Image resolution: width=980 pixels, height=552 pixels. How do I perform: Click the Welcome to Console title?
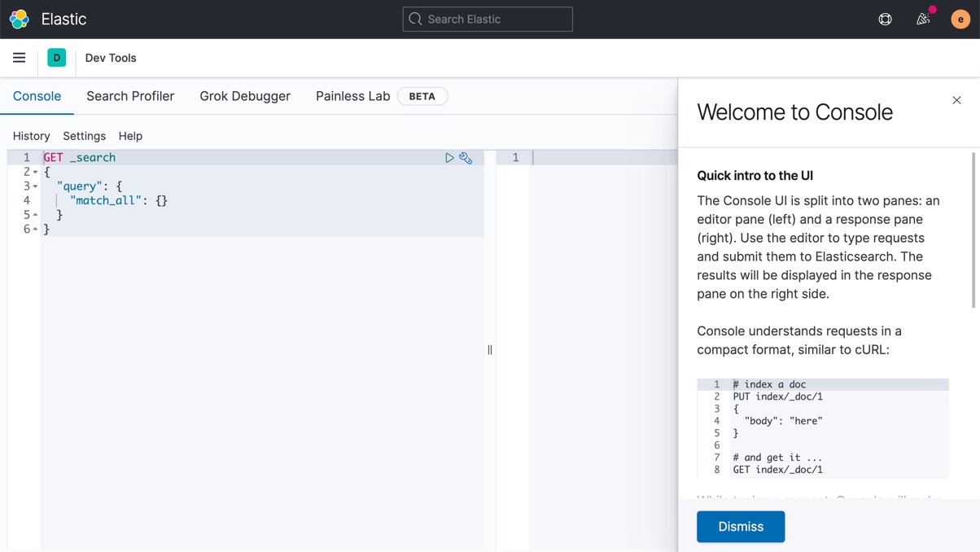pos(795,112)
